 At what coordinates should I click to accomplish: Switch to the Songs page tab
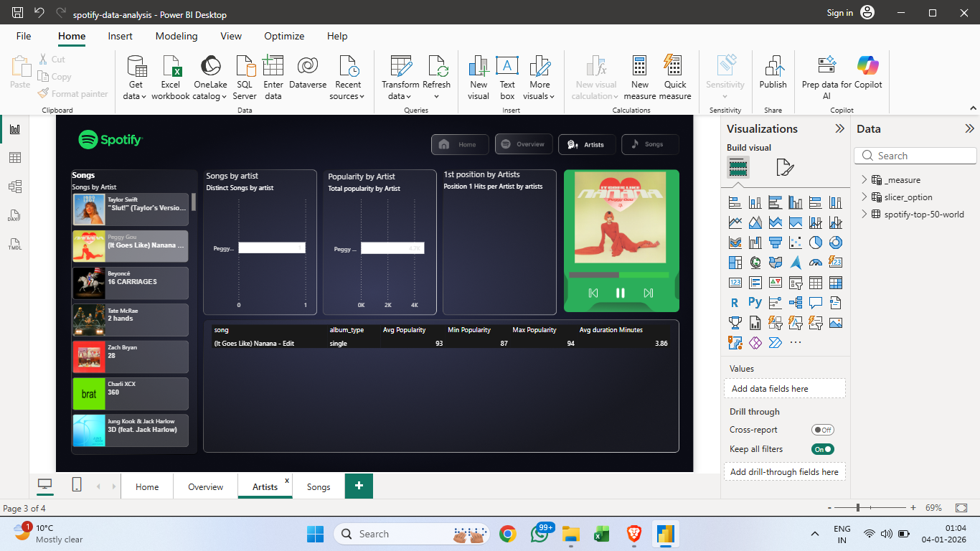[x=319, y=486]
